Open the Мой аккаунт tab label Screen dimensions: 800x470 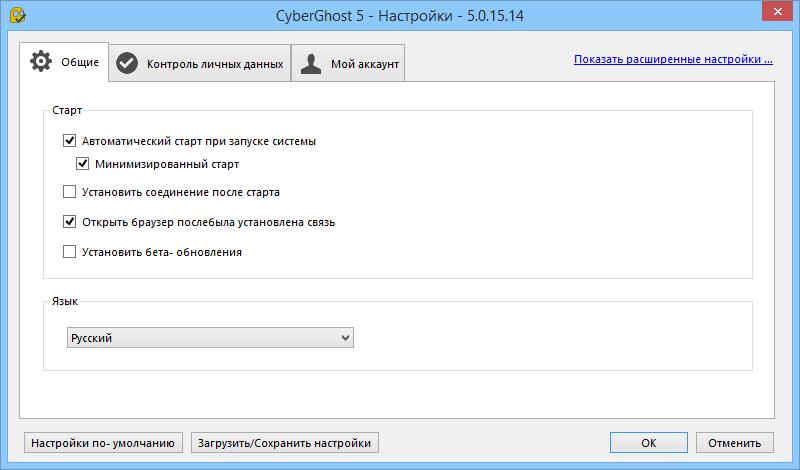click(x=365, y=65)
